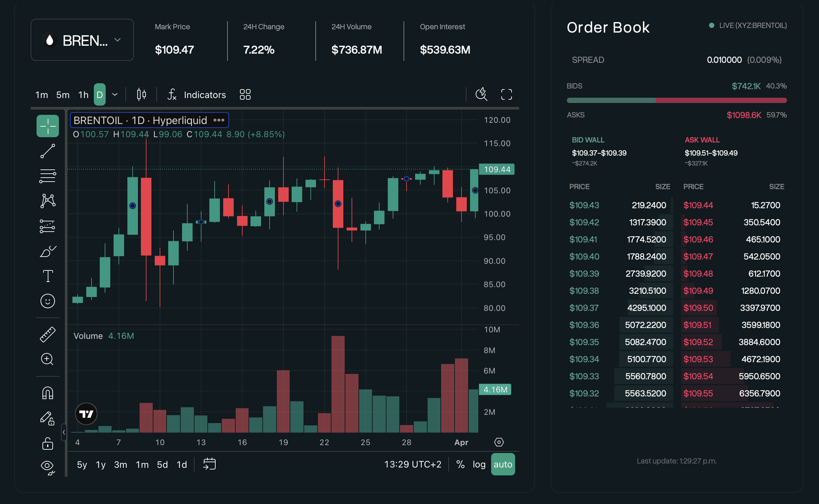The width and height of the screenshot is (819, 504).
Task: Open candlestick chart type selector
Action: tap(142, 95)
